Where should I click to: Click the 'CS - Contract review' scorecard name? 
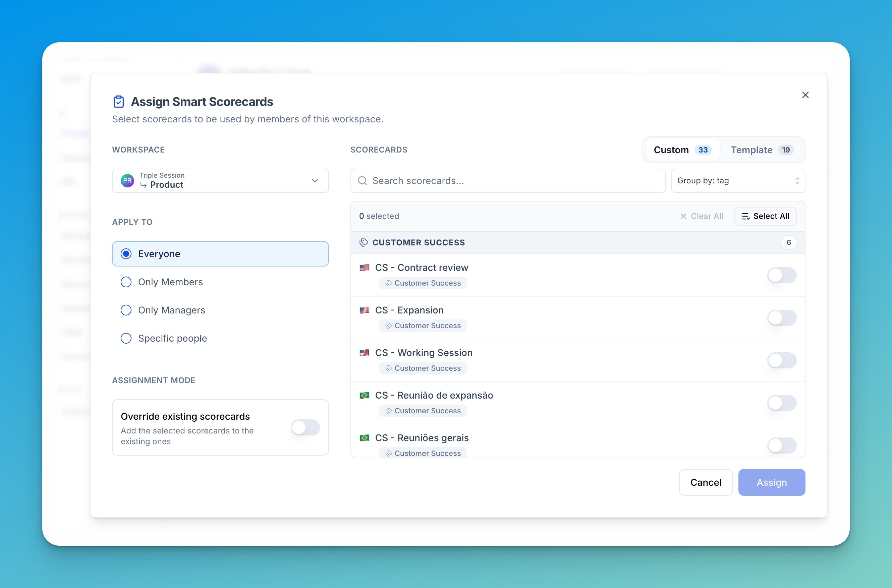422,268
